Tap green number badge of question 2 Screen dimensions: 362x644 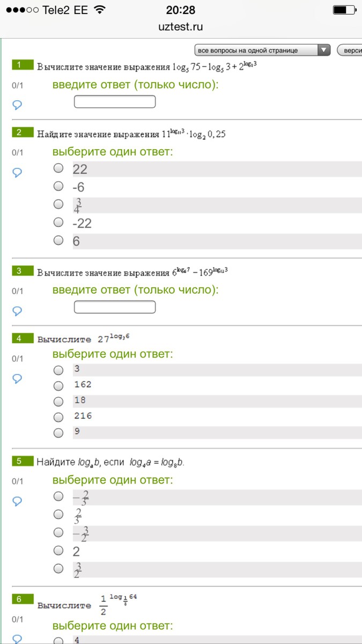point(22,133)
